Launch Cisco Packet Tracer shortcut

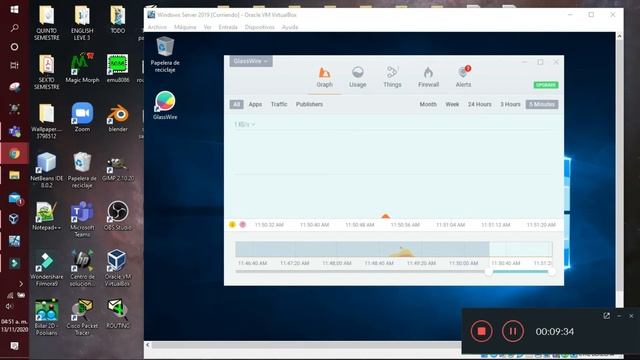[82, 318]
